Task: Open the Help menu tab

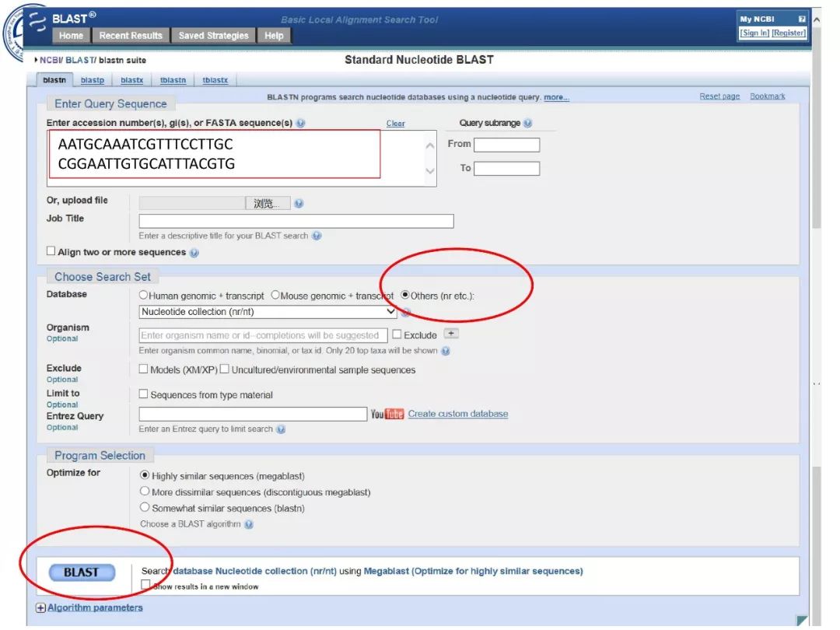Action: point(274,36)
